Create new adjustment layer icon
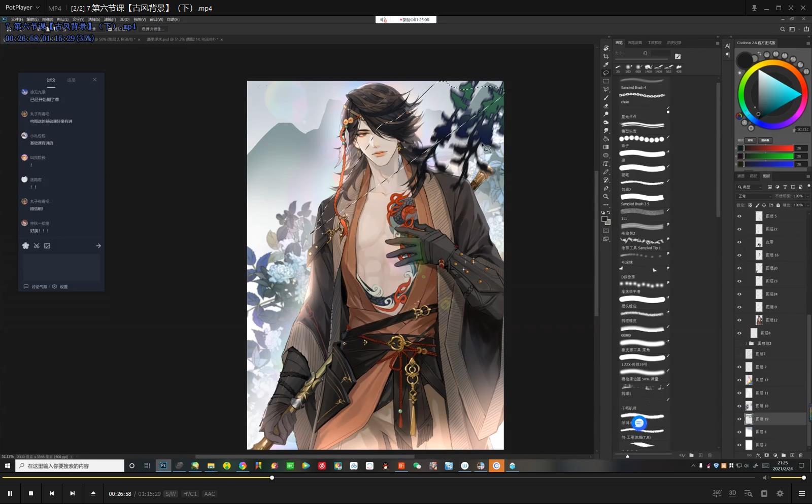 pos(775,455)
